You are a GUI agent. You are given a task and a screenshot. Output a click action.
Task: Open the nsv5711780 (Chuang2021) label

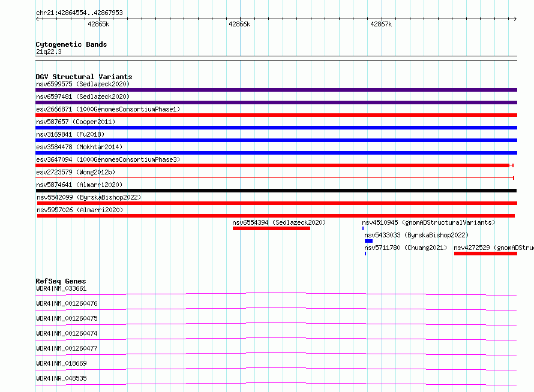(x=406, y=248)
